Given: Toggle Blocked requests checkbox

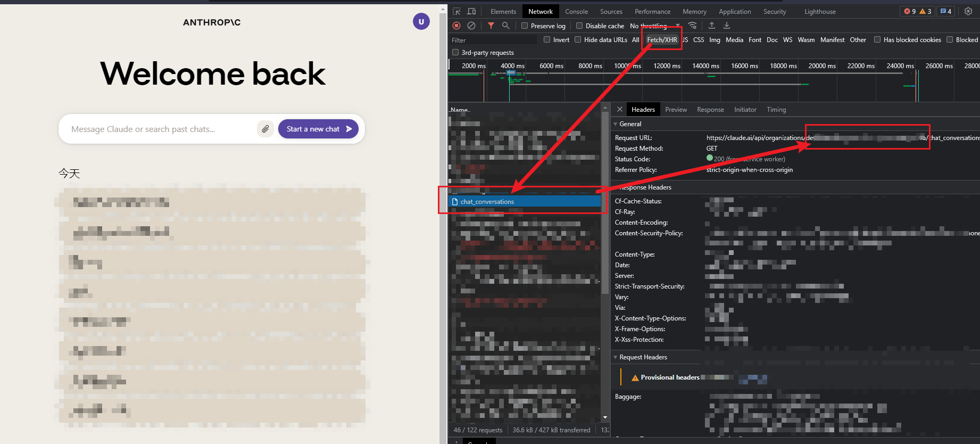Looking at the screenshot, I should pyautogui.click(x=950, y=39).
